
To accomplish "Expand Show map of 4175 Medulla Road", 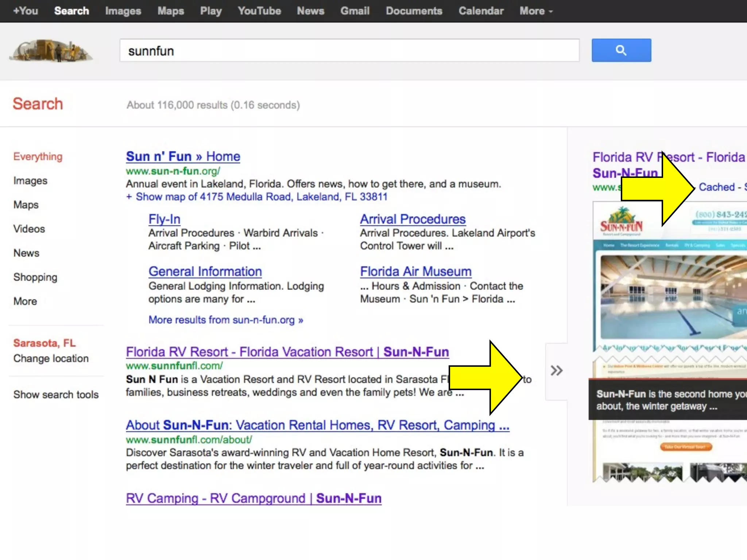I will coord(256,197).
